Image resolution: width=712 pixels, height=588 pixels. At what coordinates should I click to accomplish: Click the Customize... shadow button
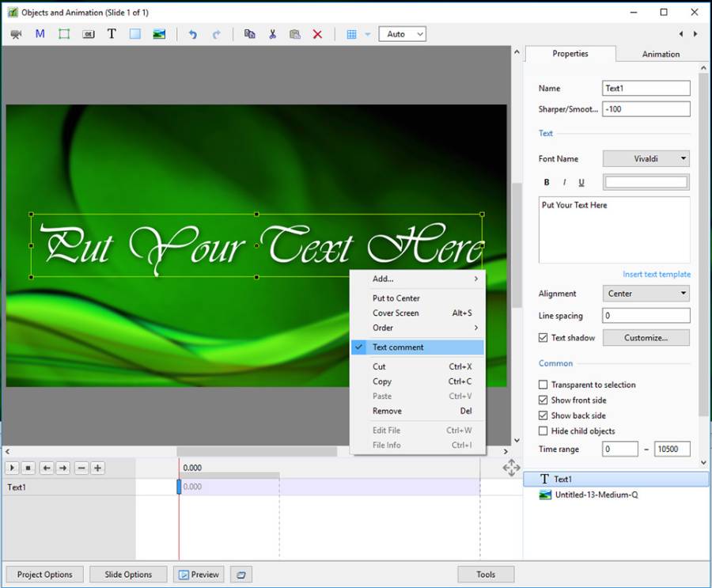(x=646, y=338)
